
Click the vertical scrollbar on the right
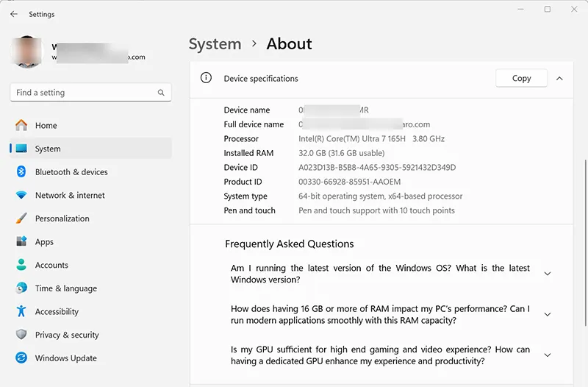585,242
